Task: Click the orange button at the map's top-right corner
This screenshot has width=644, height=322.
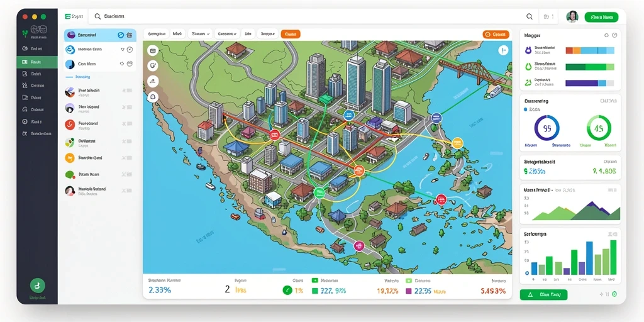Action: click(496, 35)
